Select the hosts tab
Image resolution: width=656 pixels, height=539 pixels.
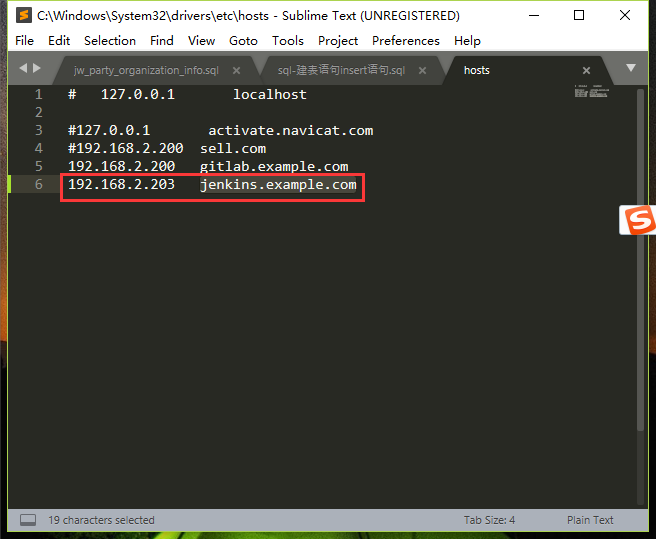click(477, 70)
